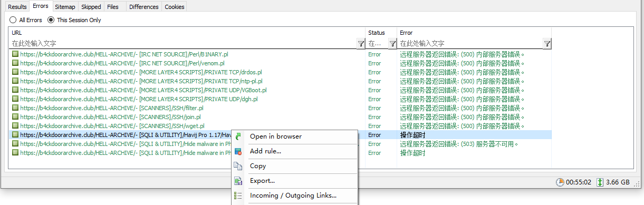Open the URL column filter funnel

pos(361,43)
